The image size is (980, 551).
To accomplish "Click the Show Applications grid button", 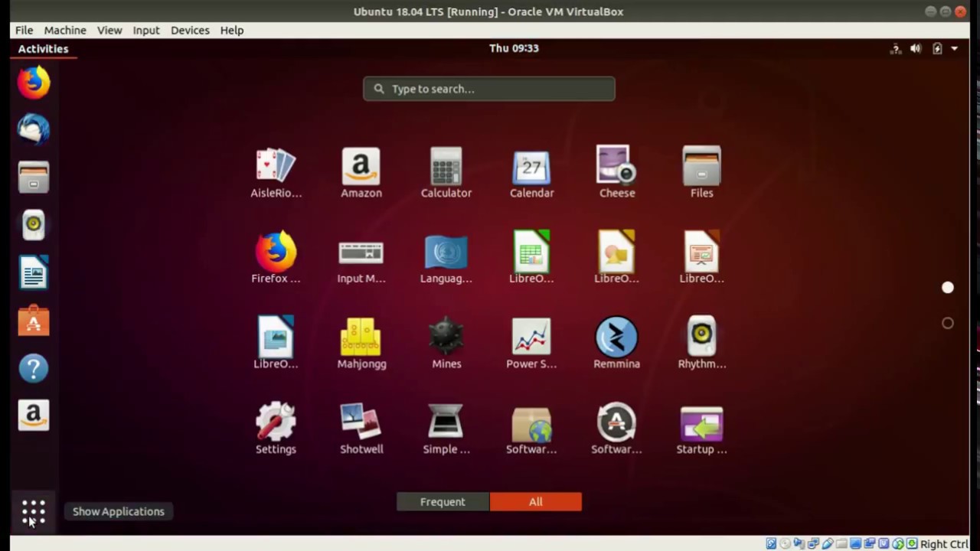I will click(34, 512).
